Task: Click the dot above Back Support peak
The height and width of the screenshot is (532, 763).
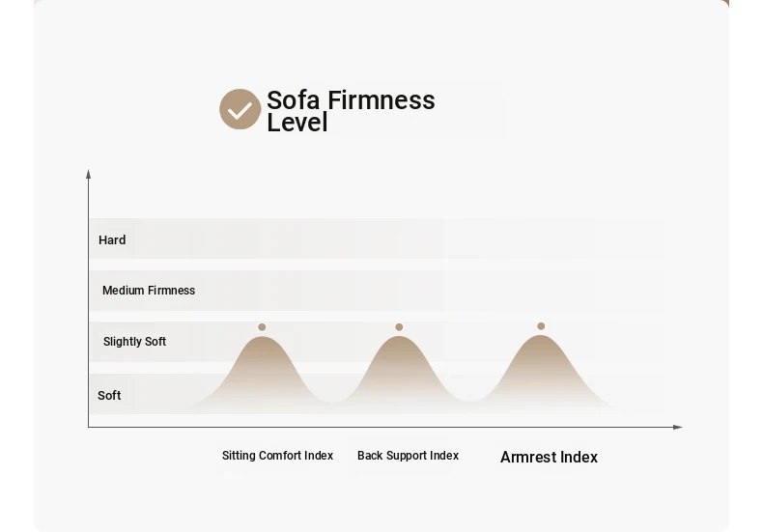Action: click(x=399, y=326)
